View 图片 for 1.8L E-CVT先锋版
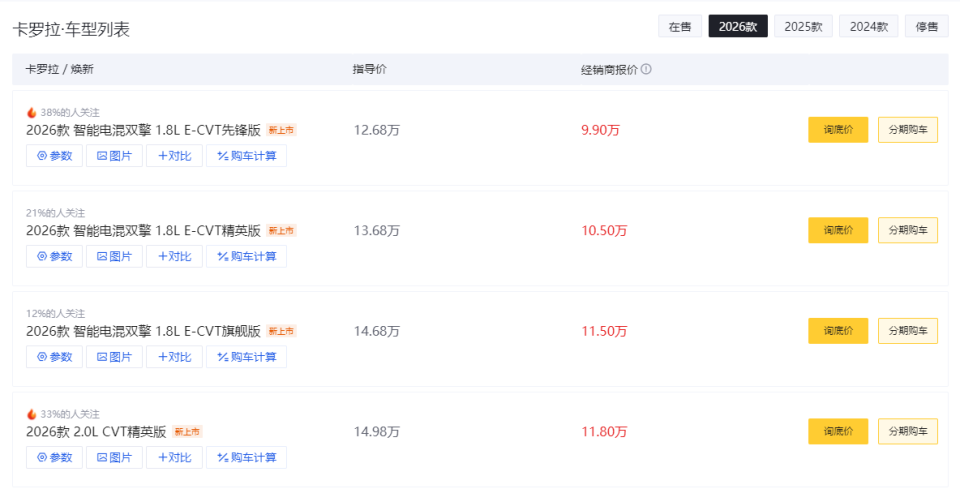Screen dimensions: 960x489 click(114, 156)
